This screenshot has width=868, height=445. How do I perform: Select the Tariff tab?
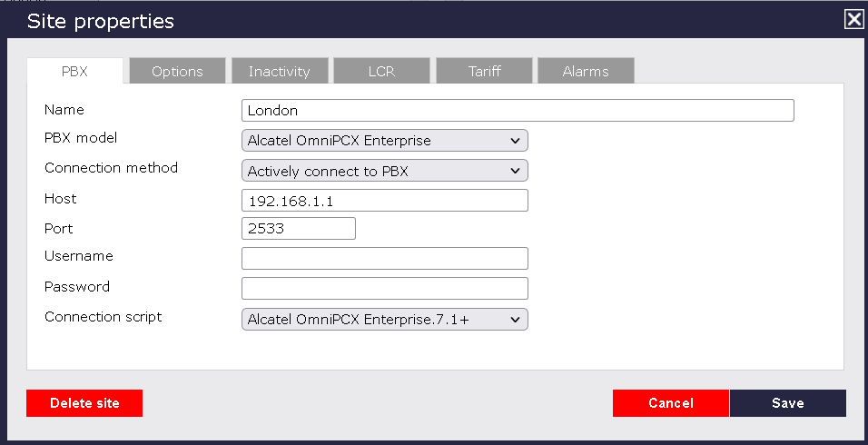484,71
